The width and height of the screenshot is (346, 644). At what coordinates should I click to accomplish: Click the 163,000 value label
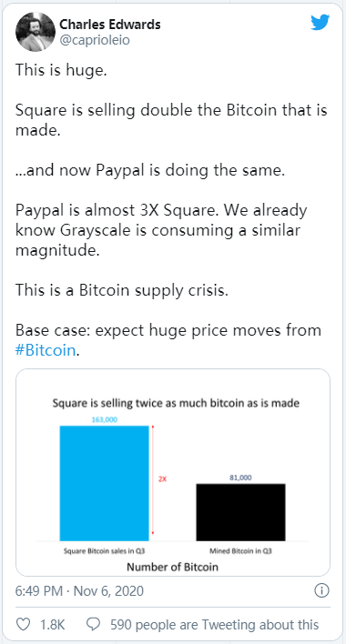(x=104, y=419)
